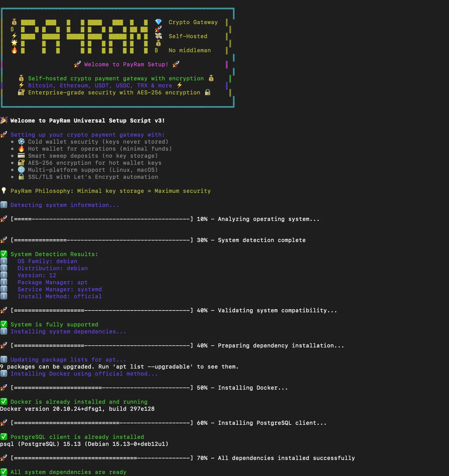Viewport: 449px width, 476px height.
Task: Click the 70% progress bar
Action: click(x=102, y=458)
